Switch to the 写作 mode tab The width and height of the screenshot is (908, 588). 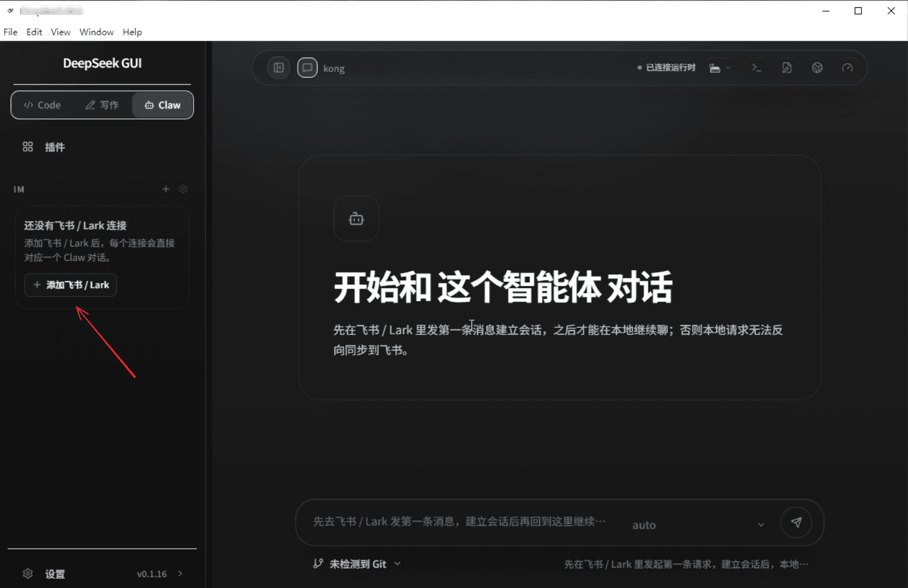coord(102,105)
